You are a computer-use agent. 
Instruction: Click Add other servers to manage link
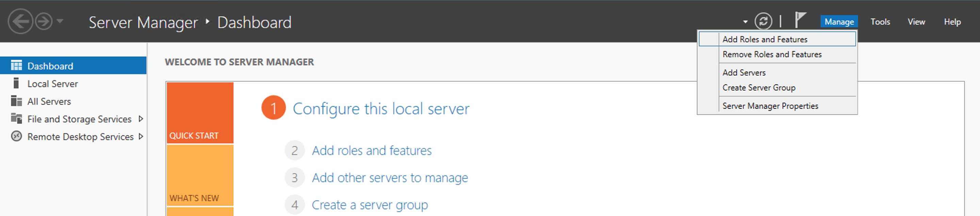(x=390, y=178)
